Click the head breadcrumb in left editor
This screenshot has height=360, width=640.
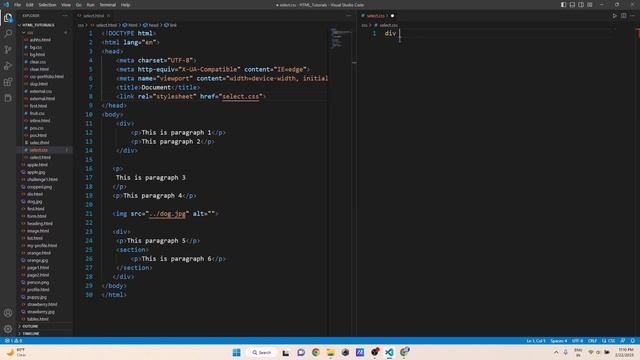click(x=153, y=25)
